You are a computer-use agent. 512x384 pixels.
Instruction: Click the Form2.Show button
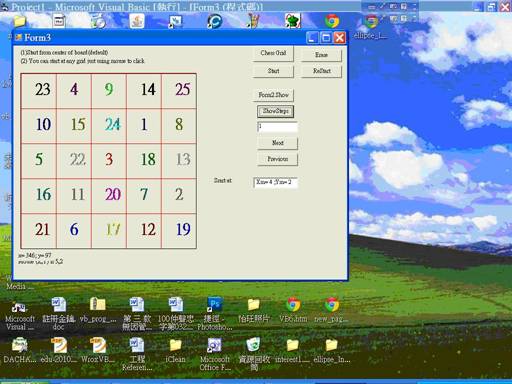point(273,95)
